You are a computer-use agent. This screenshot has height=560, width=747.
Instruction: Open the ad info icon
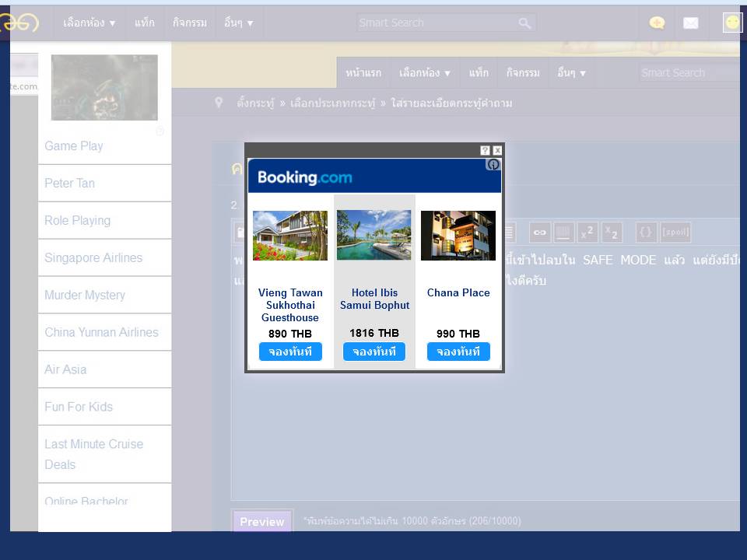coord(493,165)
